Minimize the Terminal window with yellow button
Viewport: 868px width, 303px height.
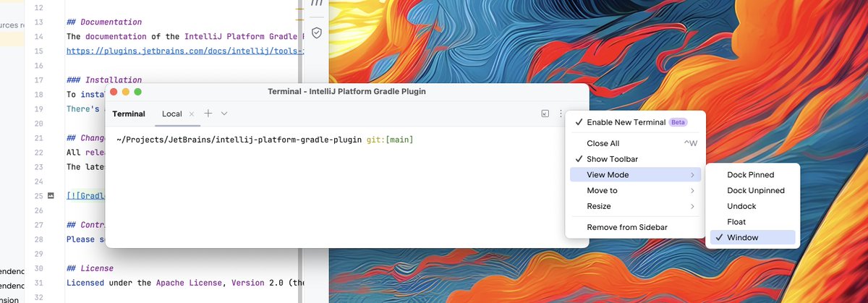[126, 92]
